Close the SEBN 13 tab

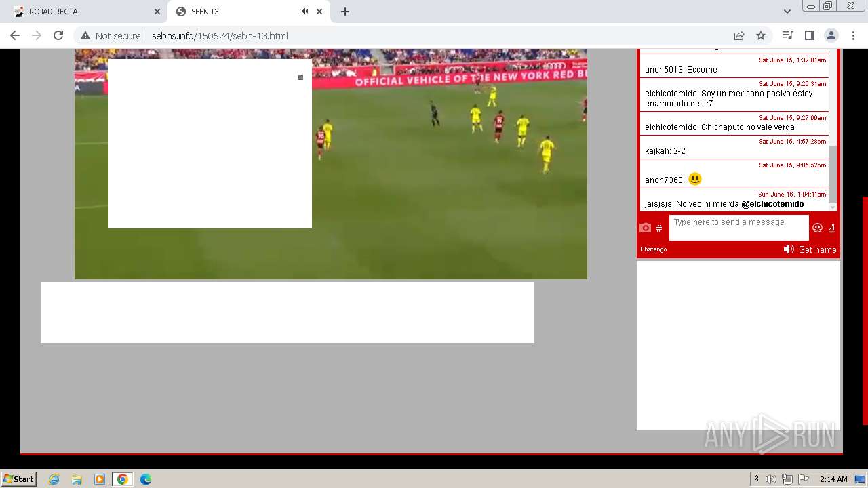pos(319,12)
